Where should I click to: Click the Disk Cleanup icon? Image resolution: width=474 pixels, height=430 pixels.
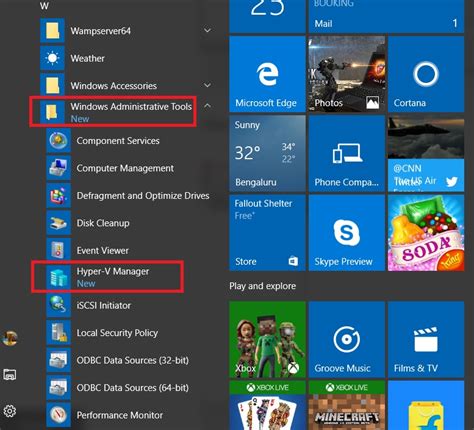(x=58, y=223)
